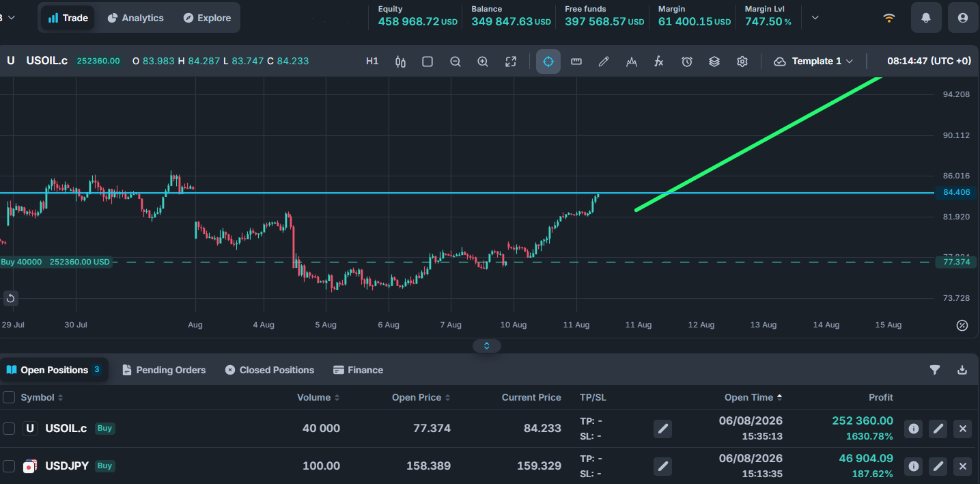This screenshot has height=484, width=980.
Task: Close the USOIL.c position
Action: 963,429
